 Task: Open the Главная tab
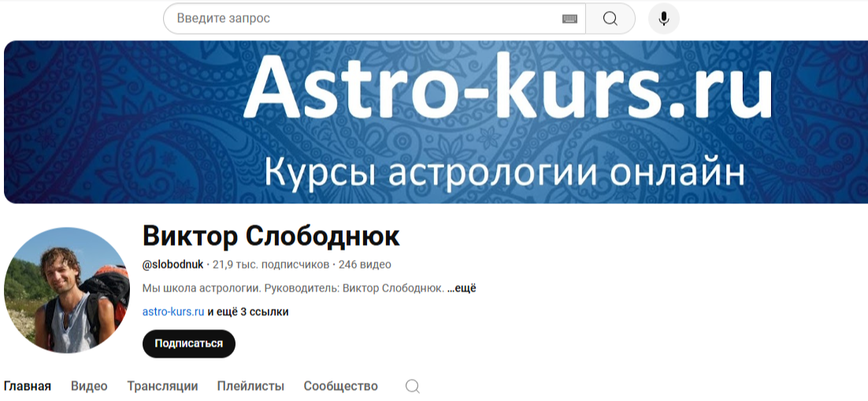coord(28,386)
